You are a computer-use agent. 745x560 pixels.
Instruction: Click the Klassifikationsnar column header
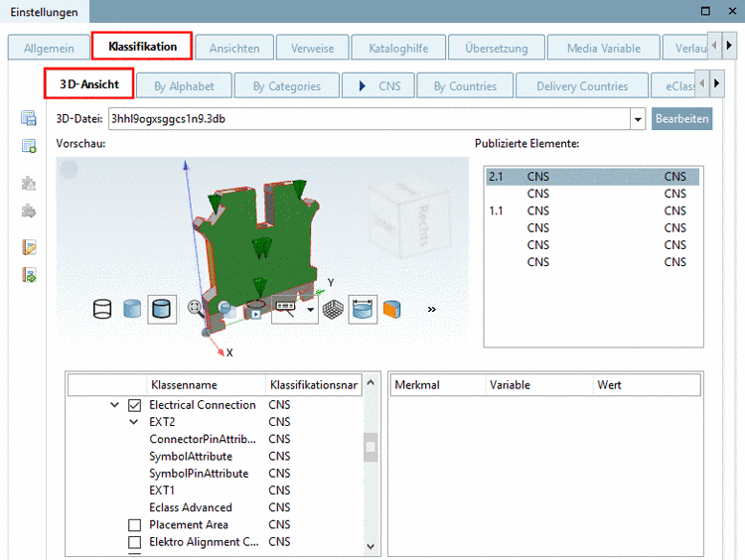pos(314,384)
